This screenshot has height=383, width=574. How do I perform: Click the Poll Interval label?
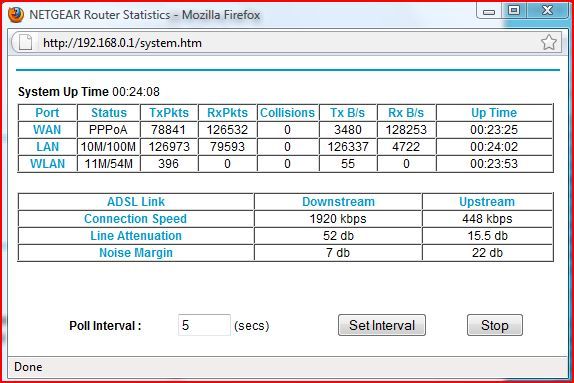[105, 326]
